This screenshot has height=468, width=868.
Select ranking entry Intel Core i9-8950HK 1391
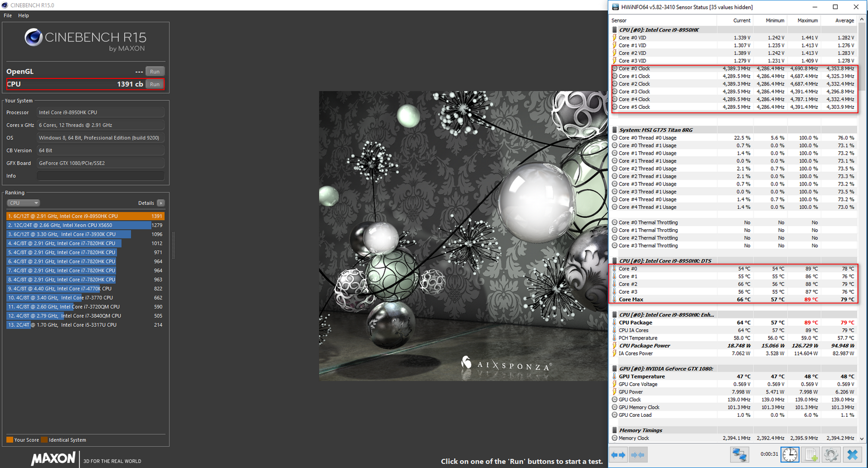coord(85,216)
